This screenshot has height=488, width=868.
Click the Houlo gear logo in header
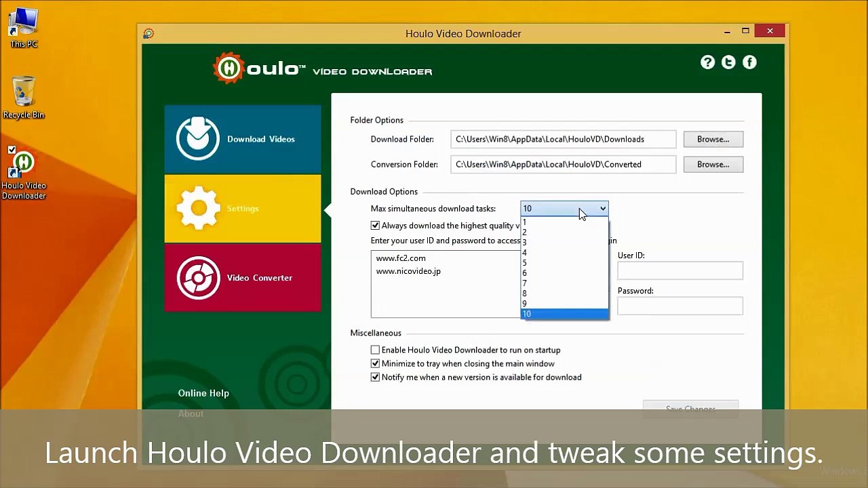(229, 68)
